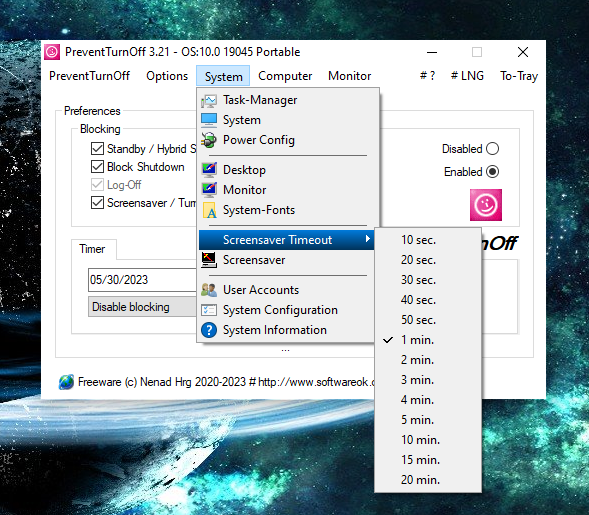Open the Monitor menu in menu bar
Image resolution: width=589 pixels, height=515 pixels.
pyautogui.click(x=349, y=76)
